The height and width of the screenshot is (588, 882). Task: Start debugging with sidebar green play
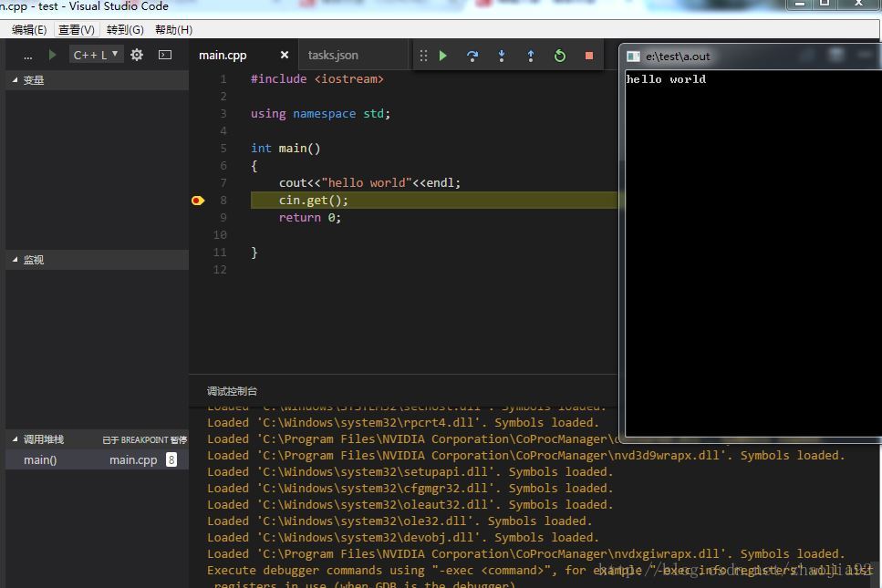[52, 55]
